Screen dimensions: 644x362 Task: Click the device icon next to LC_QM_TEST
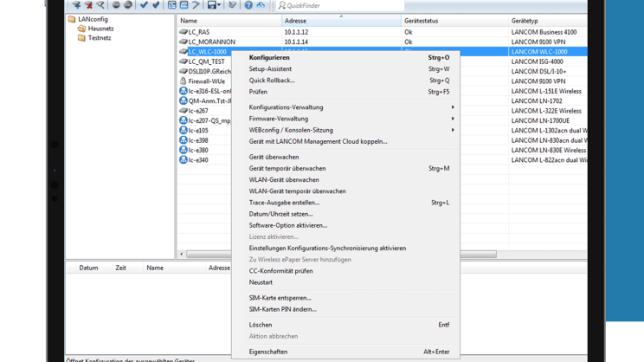[x=184, y=61]
